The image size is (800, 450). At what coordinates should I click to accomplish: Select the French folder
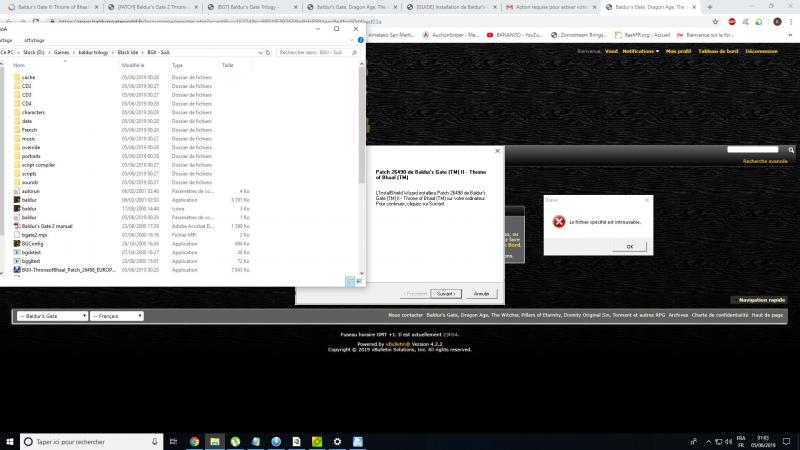29,130
